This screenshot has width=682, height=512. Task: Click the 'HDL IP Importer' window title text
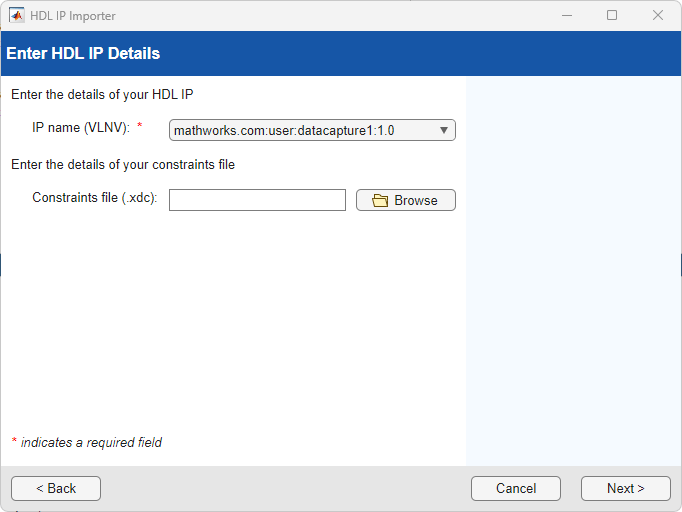pyautogui.click(x=73, y=15)
